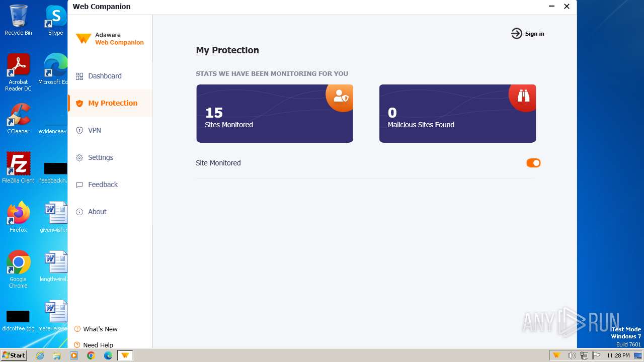The image size is (644, 362).
Task: Click the VPN shield icon
Action: [79, 131]
